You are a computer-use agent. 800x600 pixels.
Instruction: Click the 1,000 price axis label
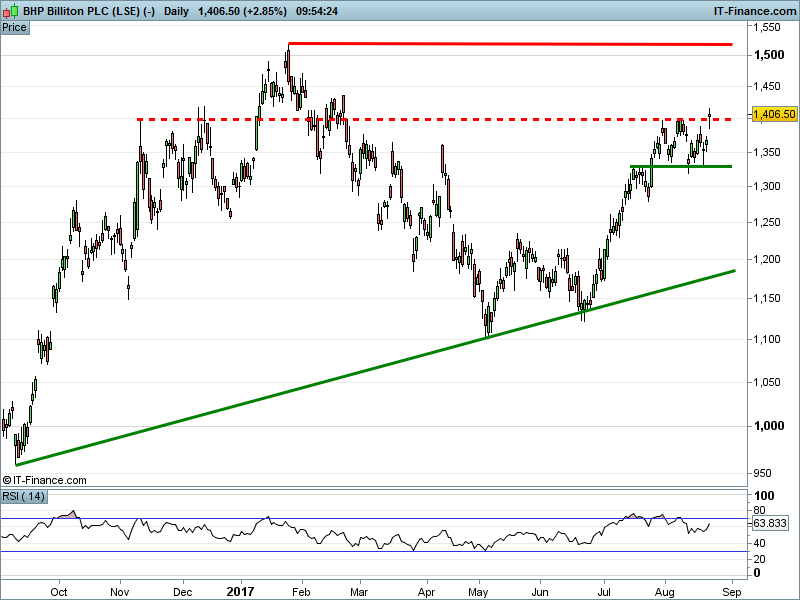pyautogui.click(x=769, y=426)
